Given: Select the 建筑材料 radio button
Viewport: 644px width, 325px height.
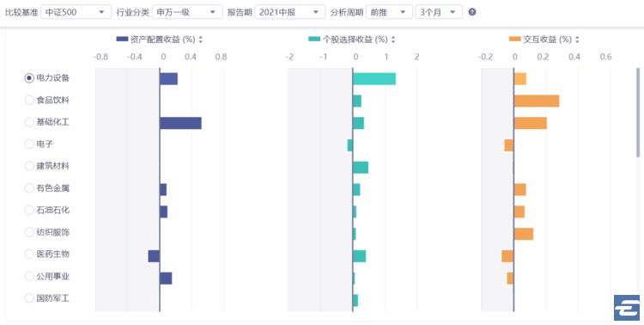Looking at the screenshot, I should [29, 166].
